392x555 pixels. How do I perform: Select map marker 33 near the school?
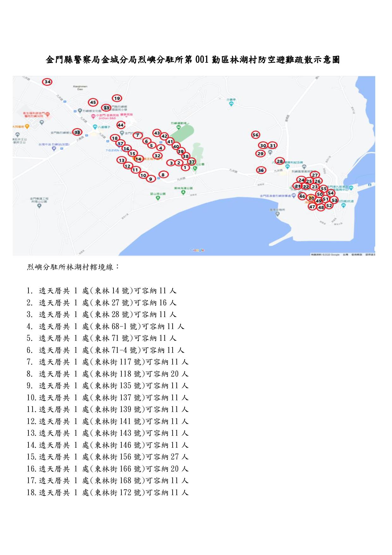[x=106, y=108]
